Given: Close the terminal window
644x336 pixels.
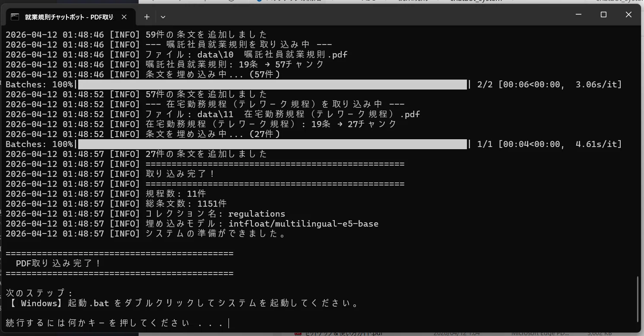Looking at the screenshot, I should (x=628, y=15).
